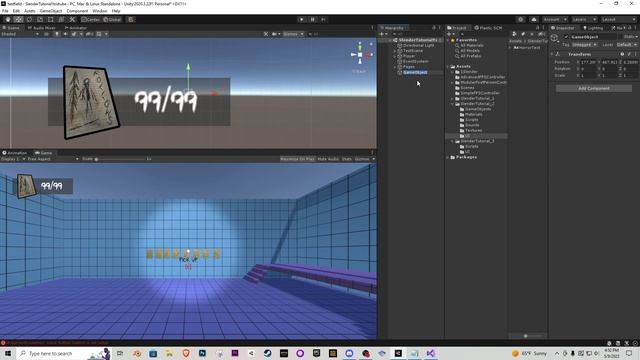Select the Transform tool in toolbar
This screenshot has width=640, height=360.
click(x=61, y=19)
